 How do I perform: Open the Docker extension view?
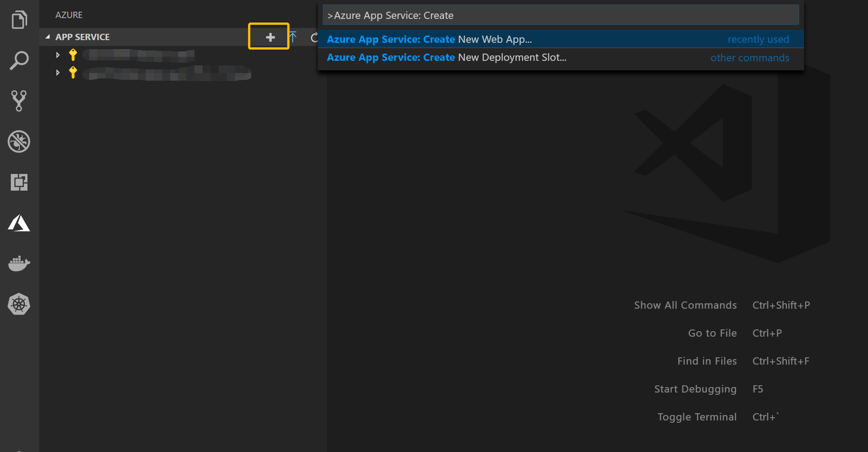(18, 263)
